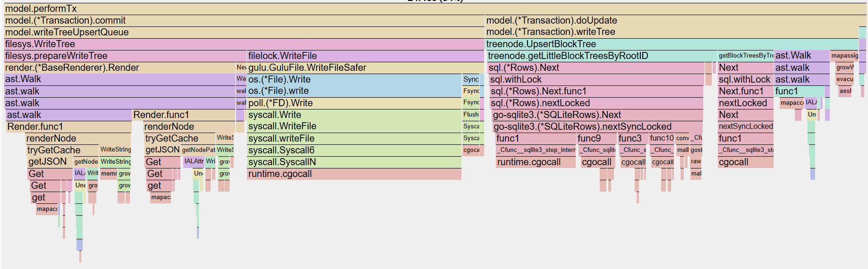Screen dimensions: 868x269
Task: Select the getBlockTreesByTre frame
Action: [x=746, y=56]
